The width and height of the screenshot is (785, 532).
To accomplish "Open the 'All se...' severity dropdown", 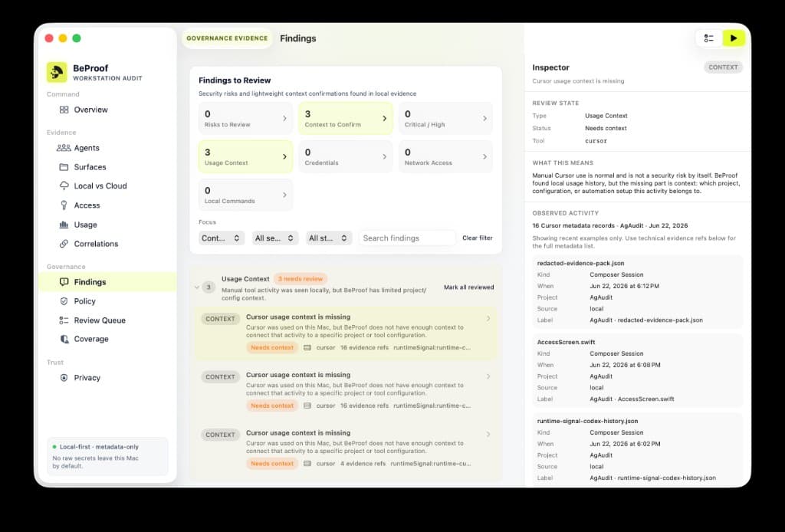I will (x=275, y=238).
